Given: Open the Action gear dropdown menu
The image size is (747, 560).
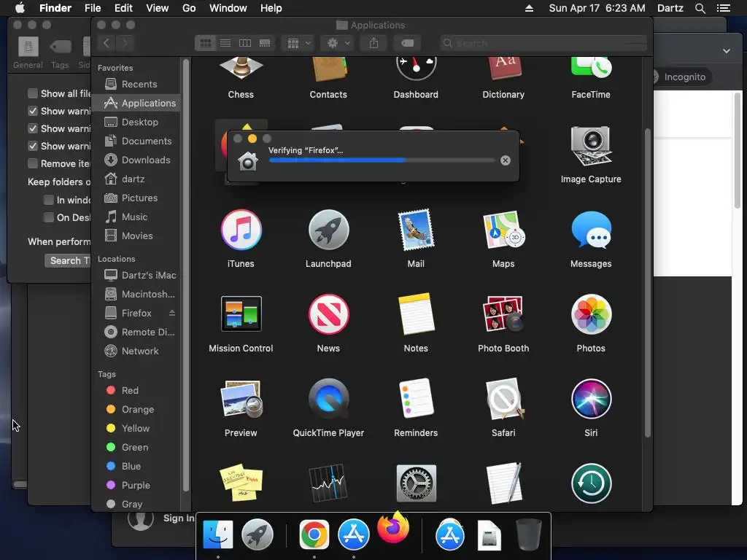Looking at the screenshot, I should pos(338,43).
